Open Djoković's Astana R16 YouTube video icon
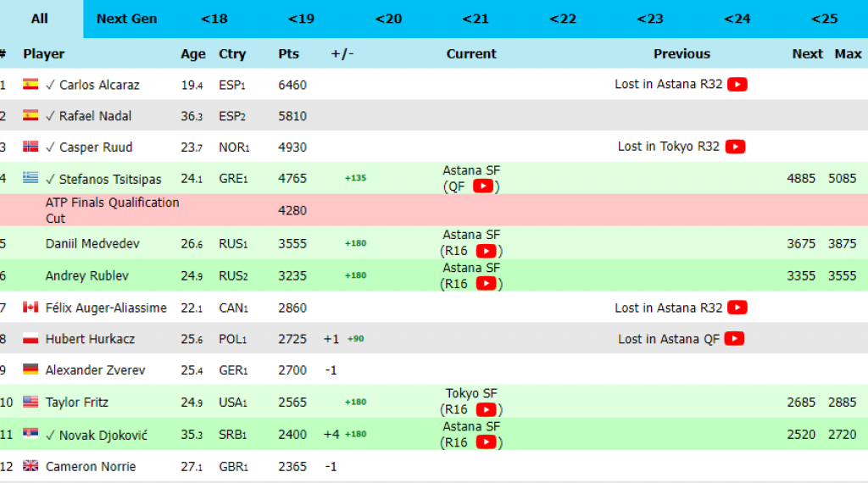Screen dimensions: 868x483 point(486,442)
